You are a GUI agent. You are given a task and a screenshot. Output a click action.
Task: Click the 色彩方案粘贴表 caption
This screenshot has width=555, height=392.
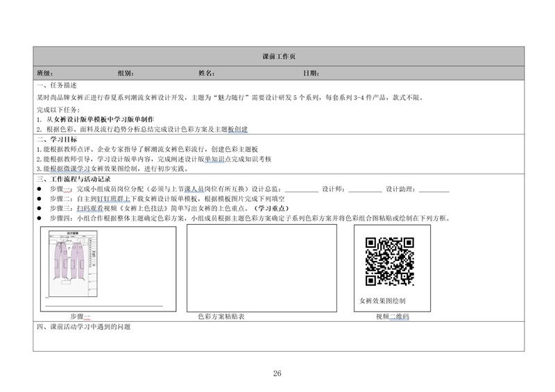(221, 316)
